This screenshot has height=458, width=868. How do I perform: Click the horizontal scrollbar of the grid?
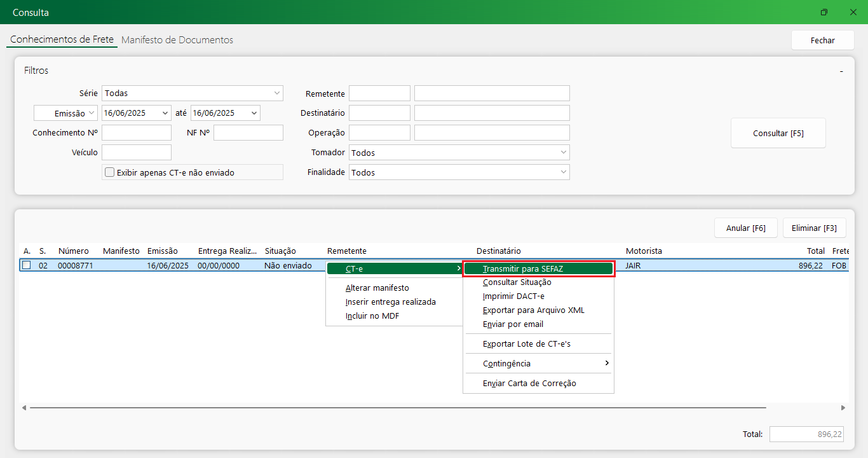tap(397, 407)
